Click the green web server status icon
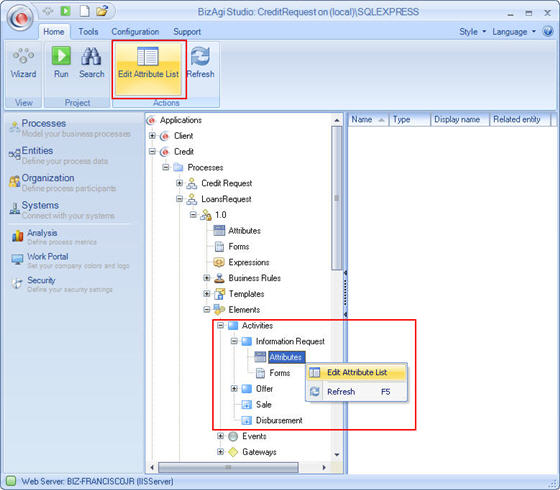560x490 pixels. pos(11,481)
